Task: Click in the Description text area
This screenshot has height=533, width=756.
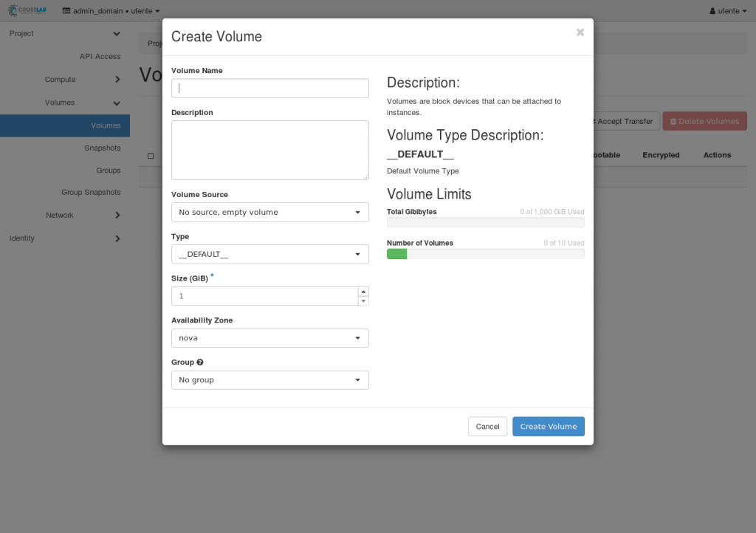Action: [269, 150]
